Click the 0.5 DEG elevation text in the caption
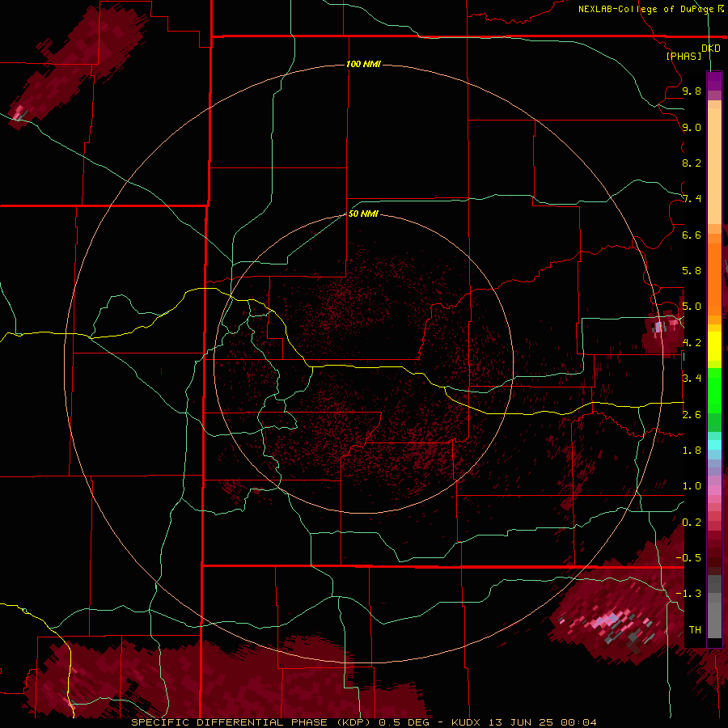 coord(404,722)
